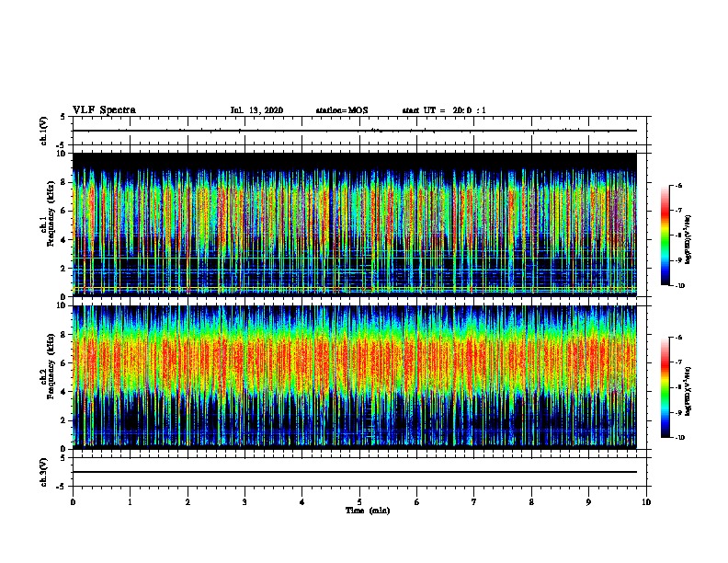Click the ch.1 spectrogram panel
The width and height of the screenshot is (728, 563).
(355, 224)
